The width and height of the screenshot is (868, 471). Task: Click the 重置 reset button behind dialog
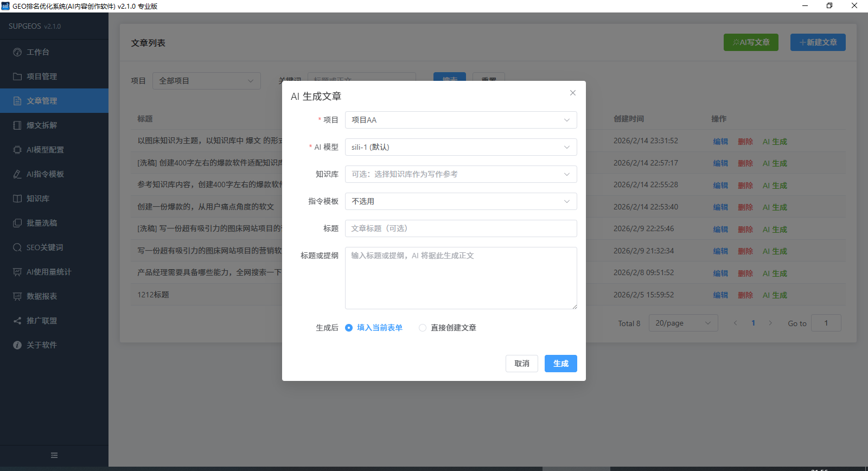pyautogui.click(x=489, y=77)
